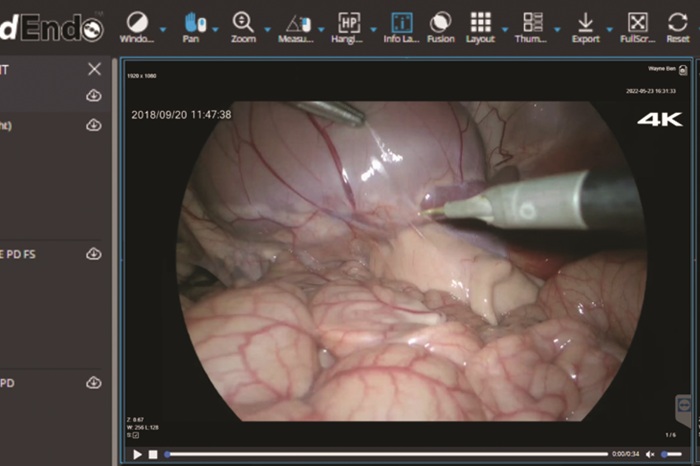Click the '2018/09/20 11:47:38' timestamp

tap(181, 115)
